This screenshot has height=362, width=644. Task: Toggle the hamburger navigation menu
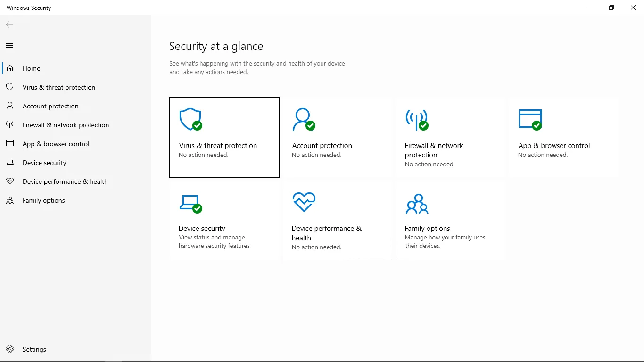pos(9,46)
